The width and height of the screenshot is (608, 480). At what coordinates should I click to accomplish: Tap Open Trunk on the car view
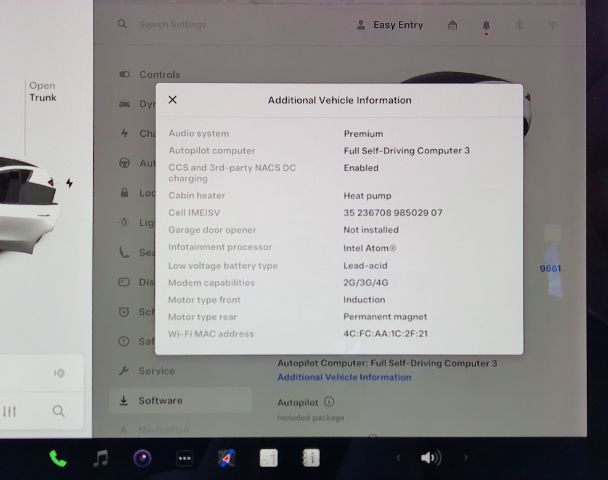[x=43, y=92]
